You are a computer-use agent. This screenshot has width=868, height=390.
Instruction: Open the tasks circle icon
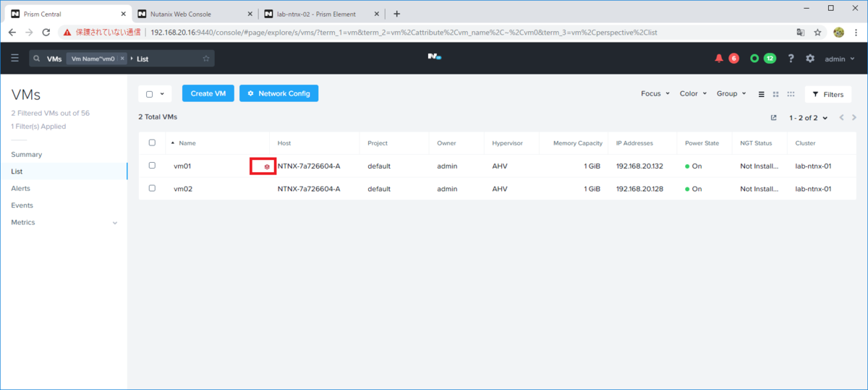point(754,59)
